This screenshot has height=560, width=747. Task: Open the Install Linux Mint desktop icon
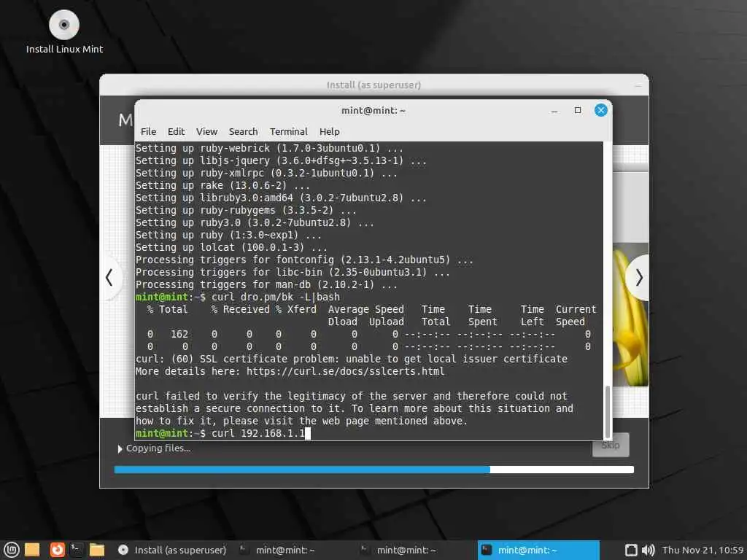pyautogui.click(x=64, y=31)
